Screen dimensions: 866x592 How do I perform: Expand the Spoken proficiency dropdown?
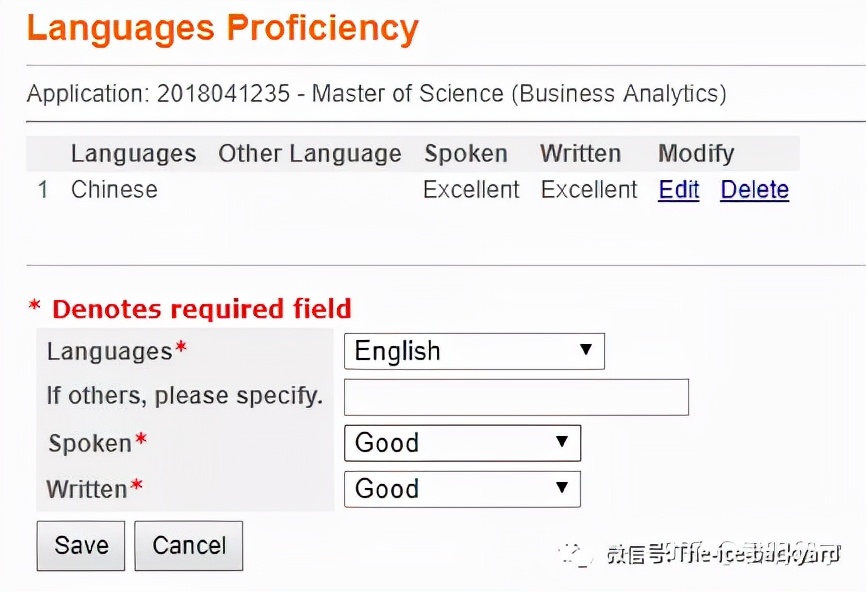pos(462,443)
